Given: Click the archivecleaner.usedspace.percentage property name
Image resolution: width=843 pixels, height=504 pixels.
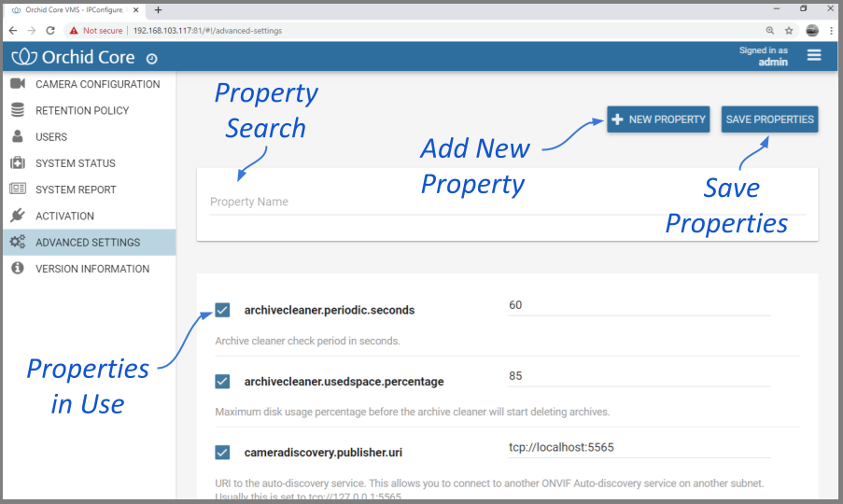Looking at the screenshot, I should point(344,382).
